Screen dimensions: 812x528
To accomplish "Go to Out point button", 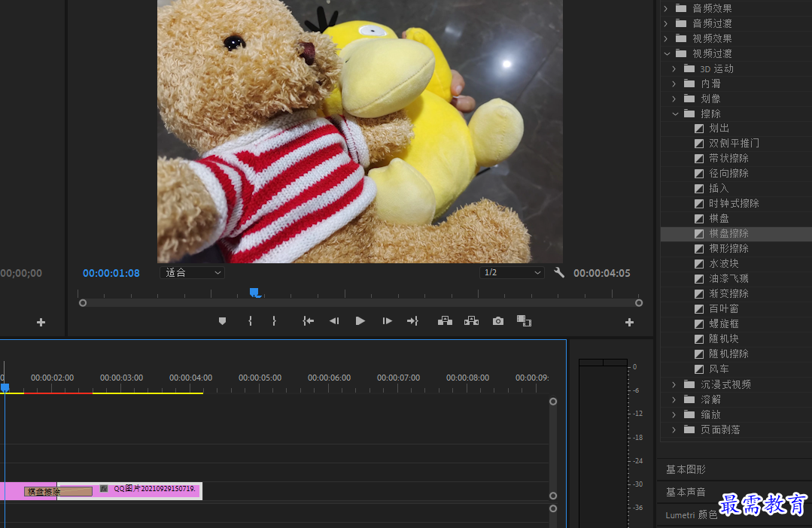I will [x=412, y=321].
